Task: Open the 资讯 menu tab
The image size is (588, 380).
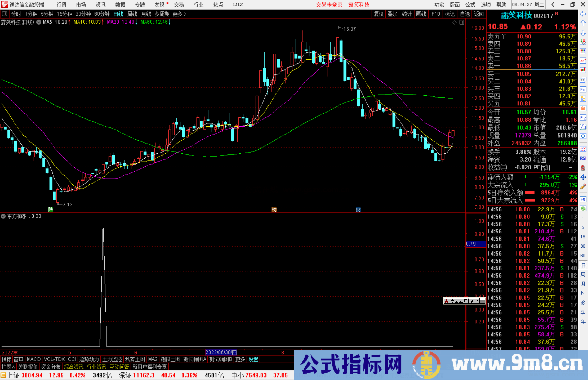Action: tap(100, 5)
